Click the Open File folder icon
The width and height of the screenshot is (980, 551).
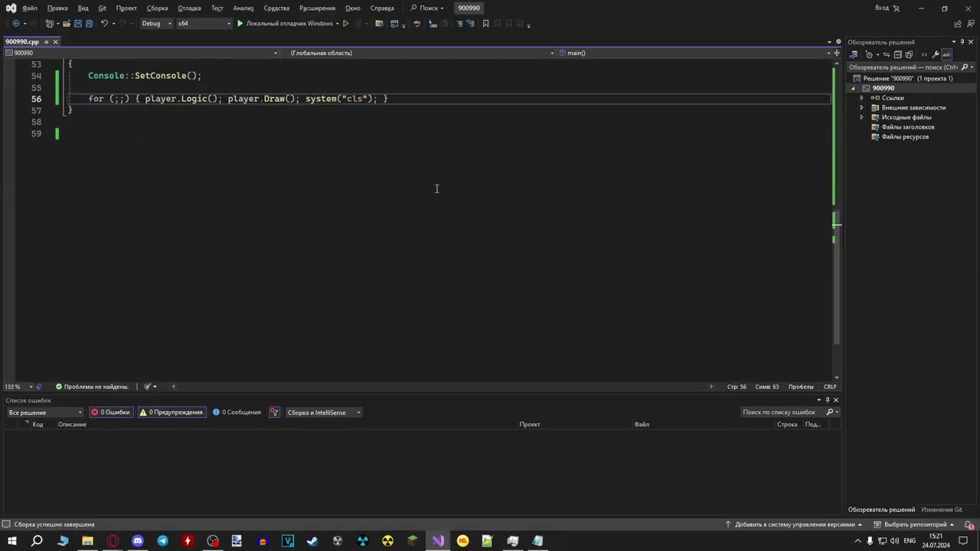66,24
